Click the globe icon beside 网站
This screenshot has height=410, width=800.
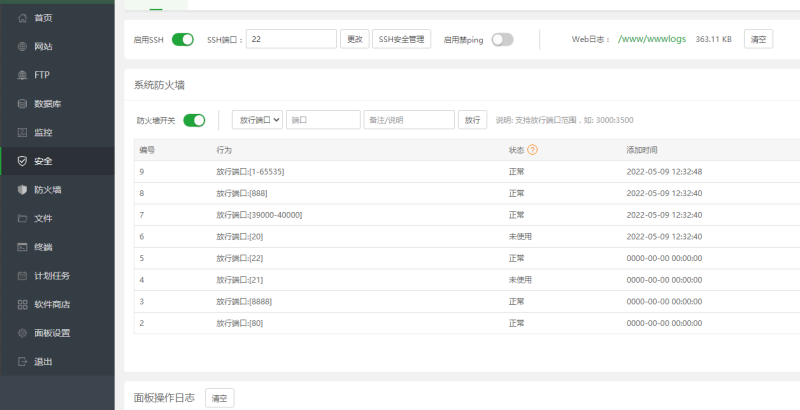[x=22, y=46]
